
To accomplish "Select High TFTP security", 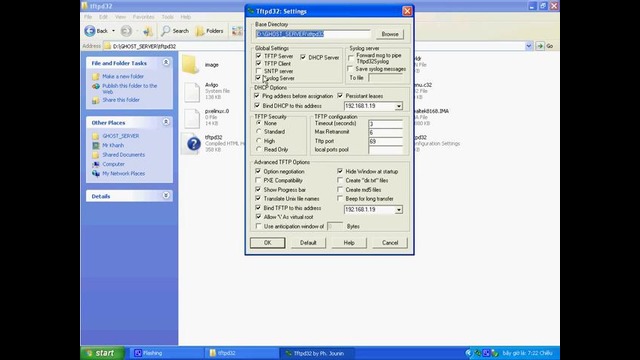I will (259, 141).
